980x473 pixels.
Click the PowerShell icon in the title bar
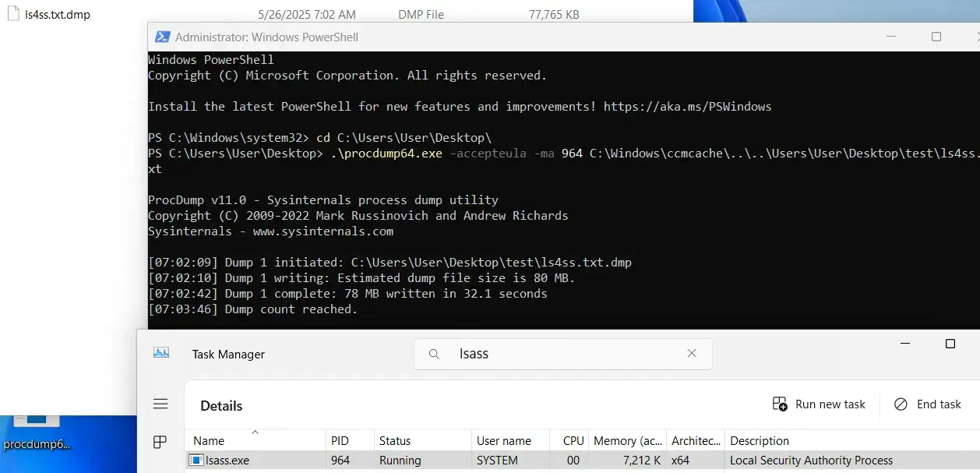[162, 36]
